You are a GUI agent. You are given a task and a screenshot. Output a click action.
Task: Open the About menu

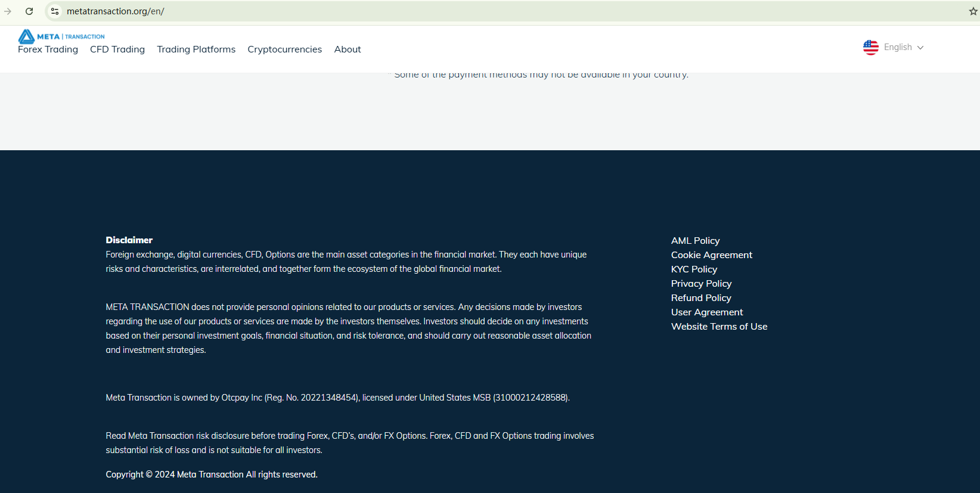348,49
